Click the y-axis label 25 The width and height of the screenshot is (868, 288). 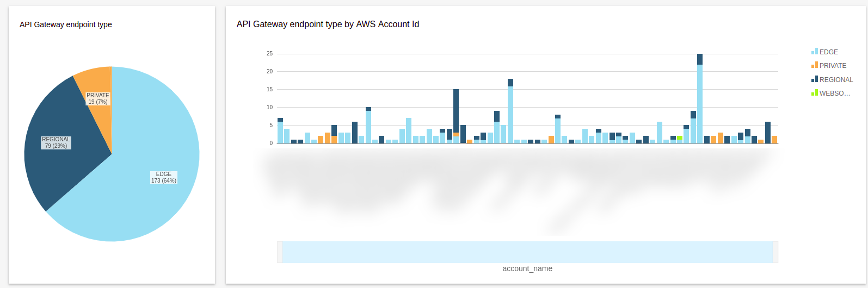[269, 53]
